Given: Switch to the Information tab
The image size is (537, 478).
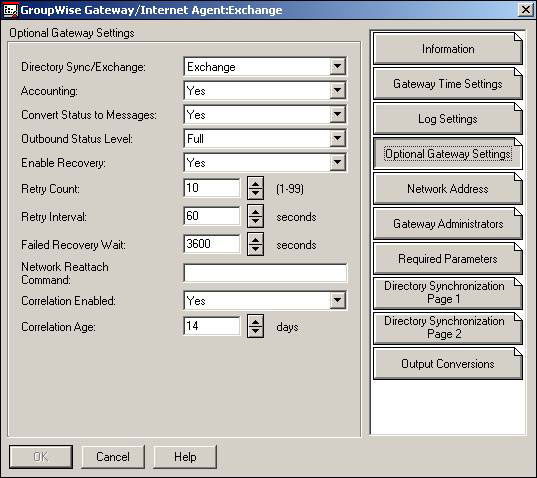Looking at the screenshot, I should 448,49.
